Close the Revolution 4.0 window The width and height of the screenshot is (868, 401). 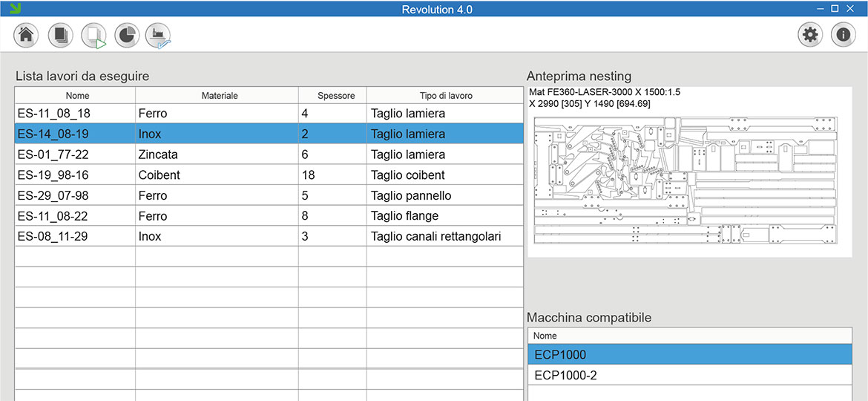click(x=850, y=7)
